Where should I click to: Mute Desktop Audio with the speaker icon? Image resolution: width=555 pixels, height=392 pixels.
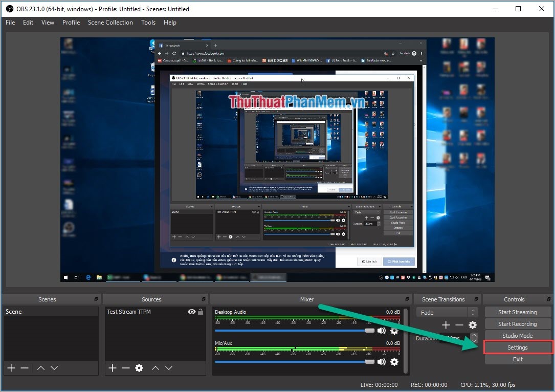[x=382, y=330]
